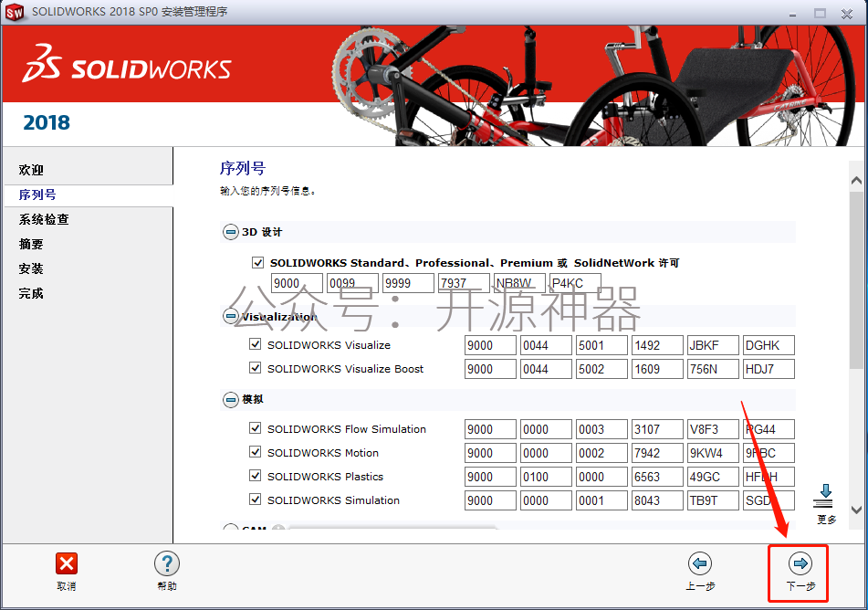
Task: Click the SW app icon in title bar
Action: (15, 12)
